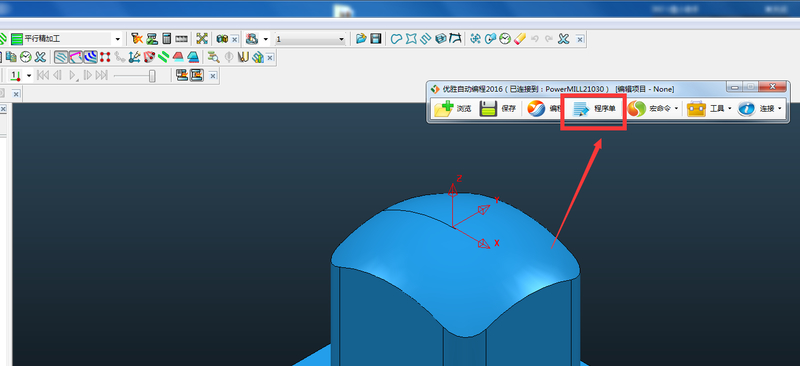Viewport: 800px width, 366px height.
Task: Click the green diagonal stripes icon
Action: coord(163,57)
